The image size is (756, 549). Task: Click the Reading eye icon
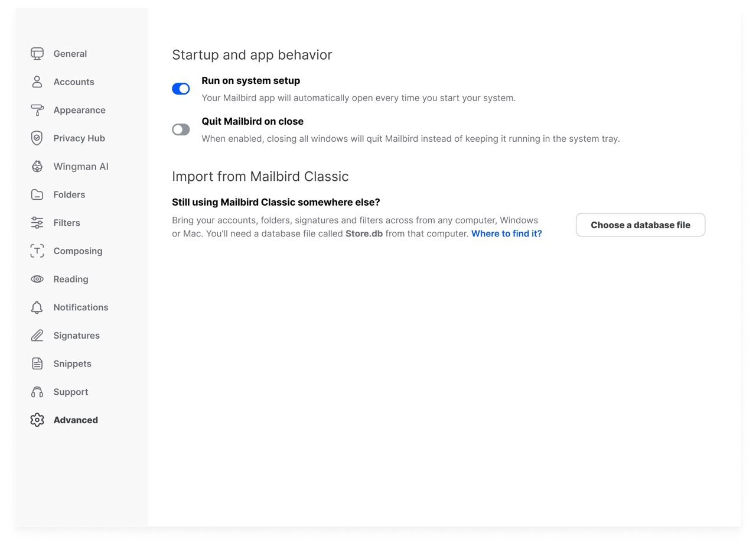click(x=37, y=280)
